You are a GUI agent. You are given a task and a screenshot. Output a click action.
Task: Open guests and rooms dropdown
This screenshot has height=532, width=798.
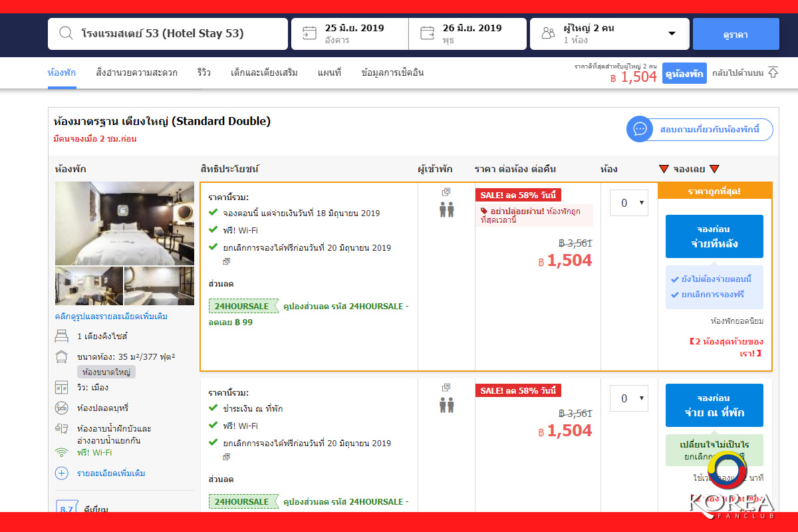pos(671,33)
